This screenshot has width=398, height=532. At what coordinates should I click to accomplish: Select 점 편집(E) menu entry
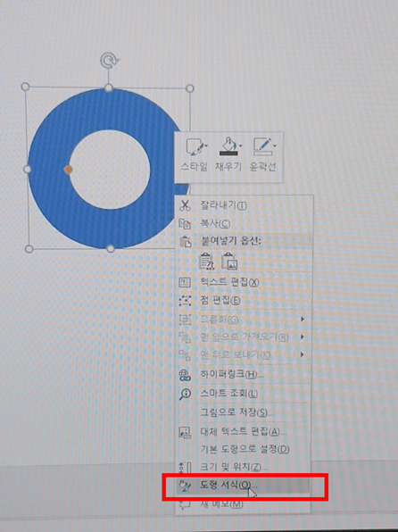pos(243,301)
